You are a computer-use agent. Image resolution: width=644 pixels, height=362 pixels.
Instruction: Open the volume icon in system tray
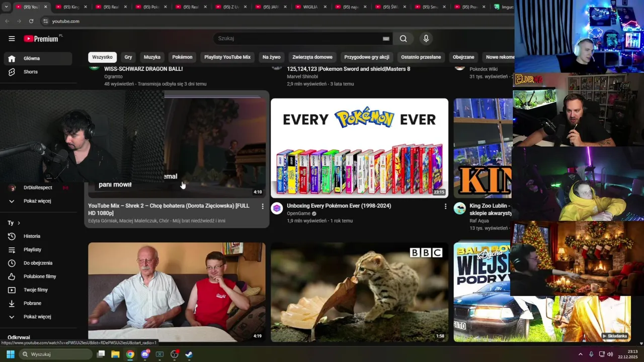pos(610,354)
